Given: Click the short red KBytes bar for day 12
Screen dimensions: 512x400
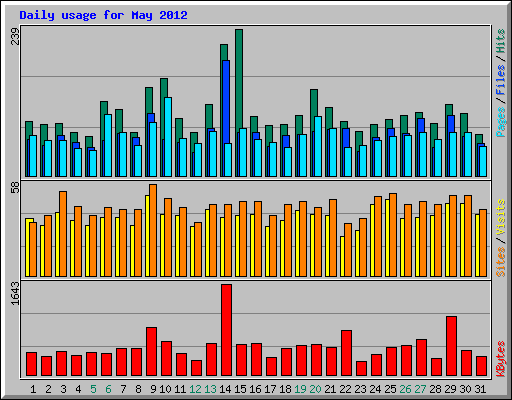Looking at the screenshot, I should click(x=196, y=368).
